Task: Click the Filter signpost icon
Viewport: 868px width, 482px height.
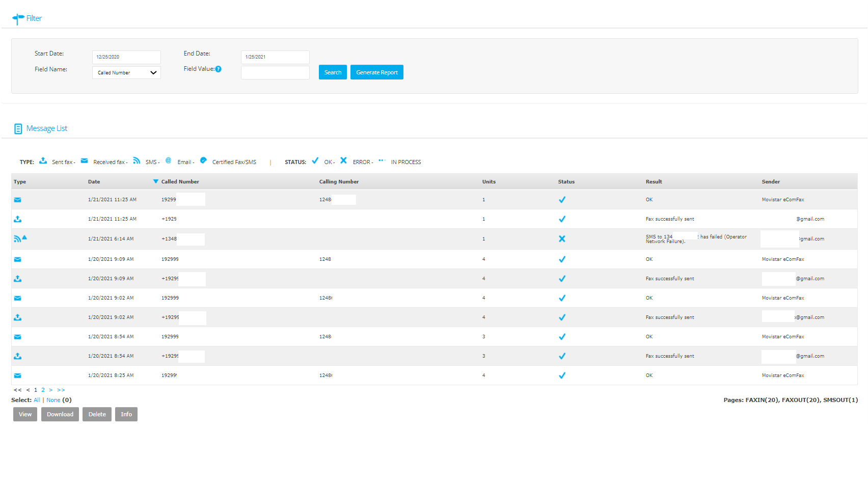Action: tap(18, 19)
